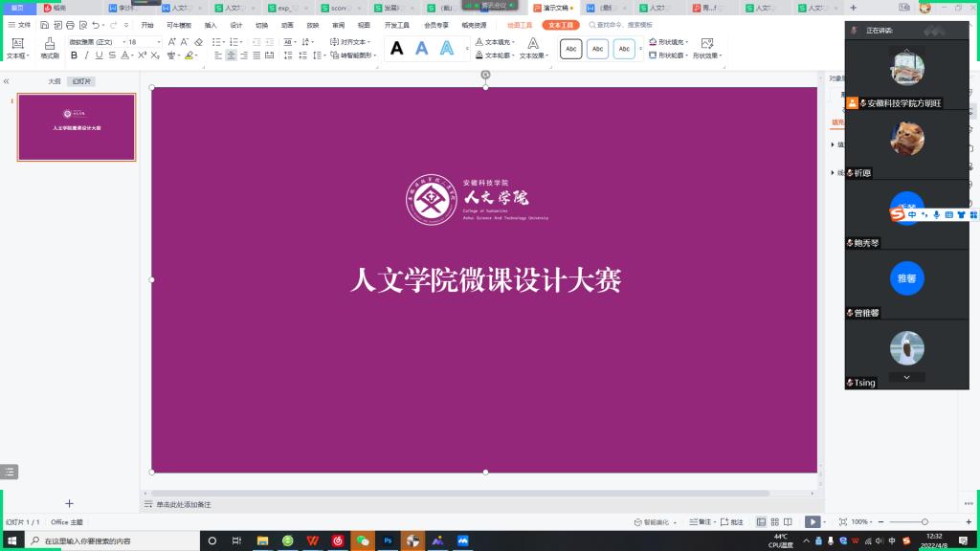
Task: Click the undo arrow icon
Action: pyautogui.click(x=97, y=26)
